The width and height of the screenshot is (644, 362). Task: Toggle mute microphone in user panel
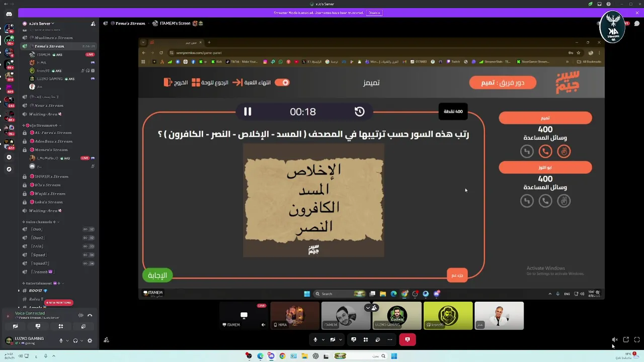point(61,340)
